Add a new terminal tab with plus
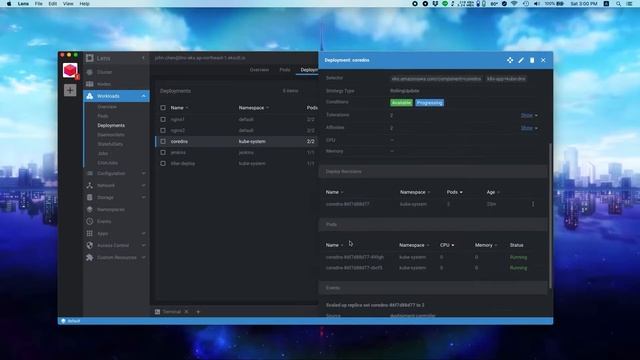The height and width of the screenshot is (360, 640). pyautogui.click(x=198, y=312)
